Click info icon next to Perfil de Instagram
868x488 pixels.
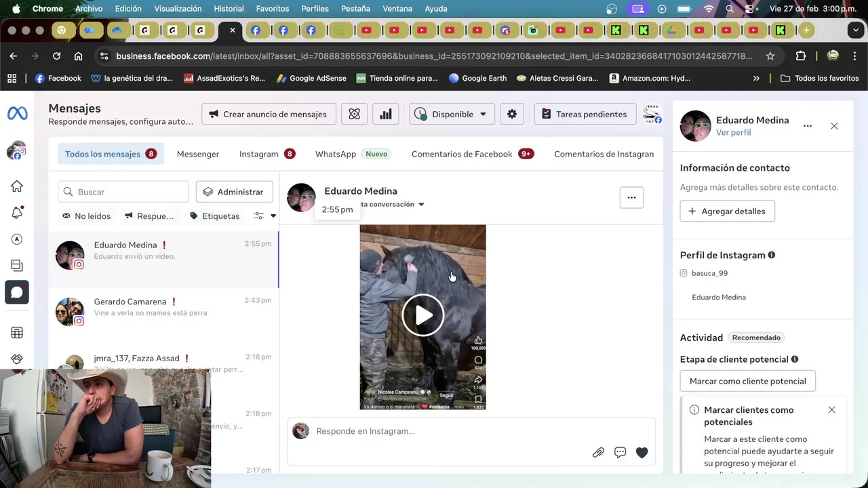[772, 256]
